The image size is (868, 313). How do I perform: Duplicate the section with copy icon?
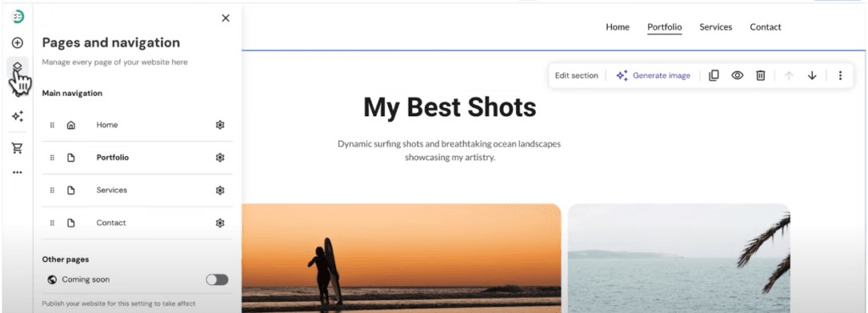click(x=714, y=75)
